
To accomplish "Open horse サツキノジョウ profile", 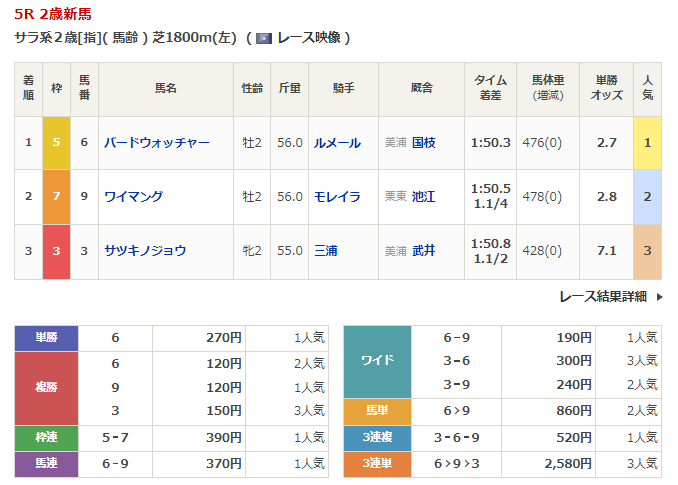I will (145, 251).
